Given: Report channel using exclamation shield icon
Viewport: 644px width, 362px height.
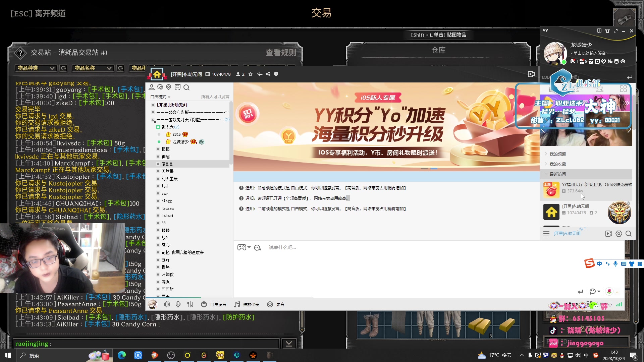Looking at the screenshot, I should pyautogui.click(x=276, y=74).
